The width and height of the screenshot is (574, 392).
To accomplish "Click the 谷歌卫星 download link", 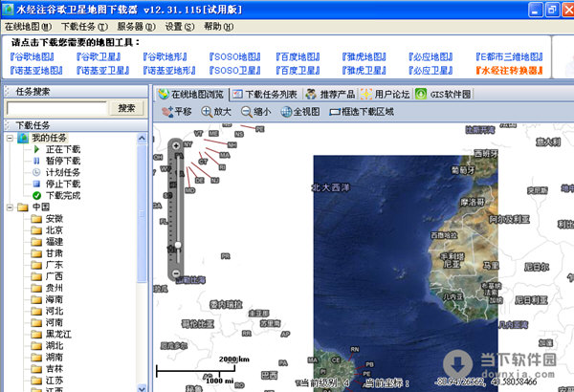I will [99, 56].
